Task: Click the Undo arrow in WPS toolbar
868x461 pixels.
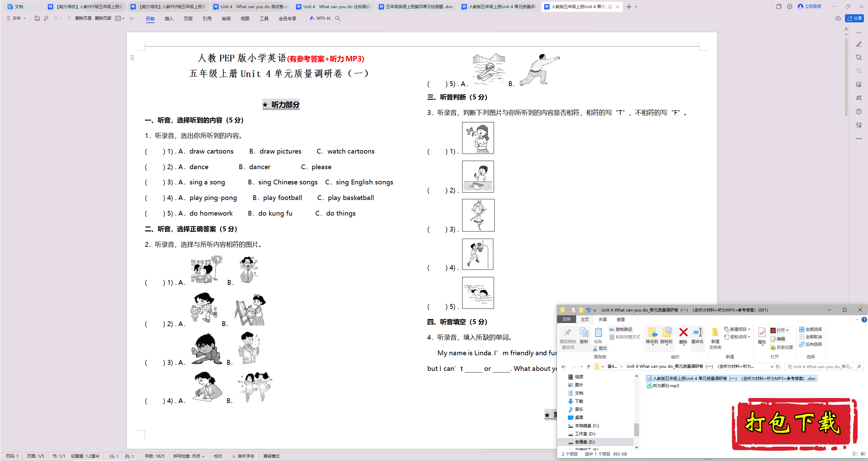Action: (x=55, y=18)
